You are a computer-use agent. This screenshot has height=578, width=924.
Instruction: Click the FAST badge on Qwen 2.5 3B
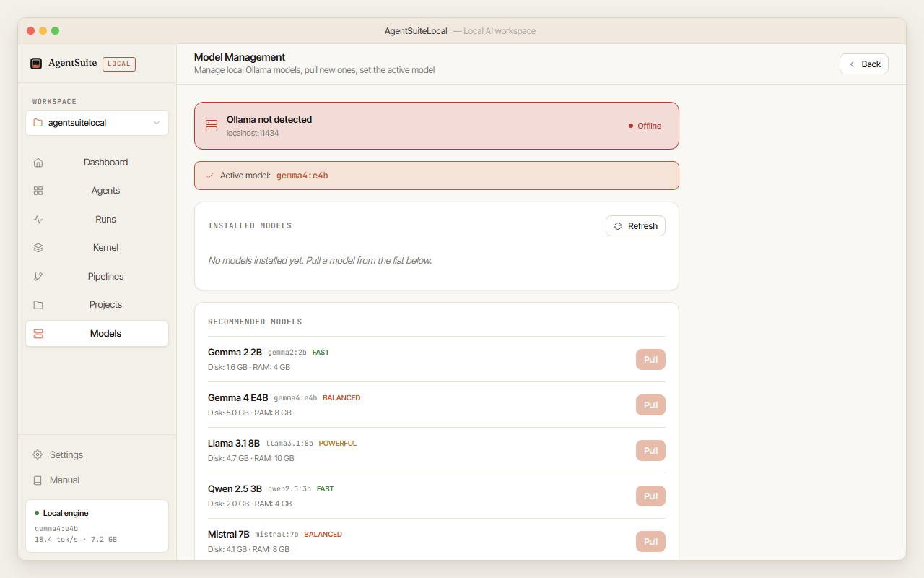[326, 489]
